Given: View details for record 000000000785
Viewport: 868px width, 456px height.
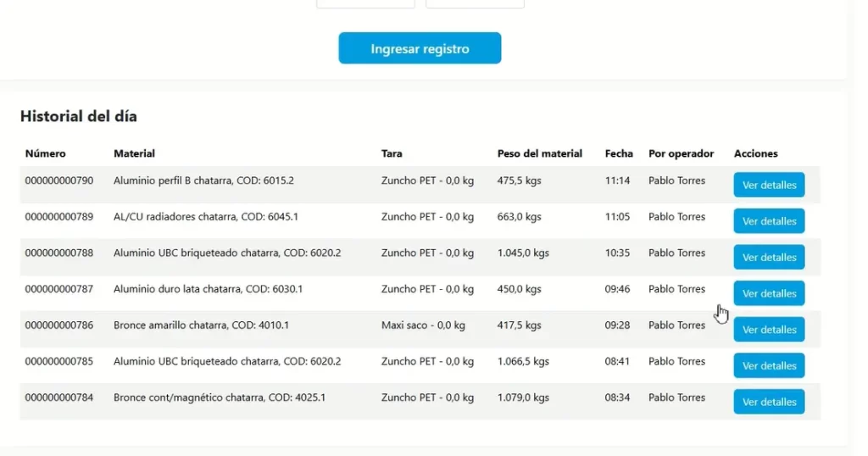Looking at the screenshot, I should tap(769, 366).
